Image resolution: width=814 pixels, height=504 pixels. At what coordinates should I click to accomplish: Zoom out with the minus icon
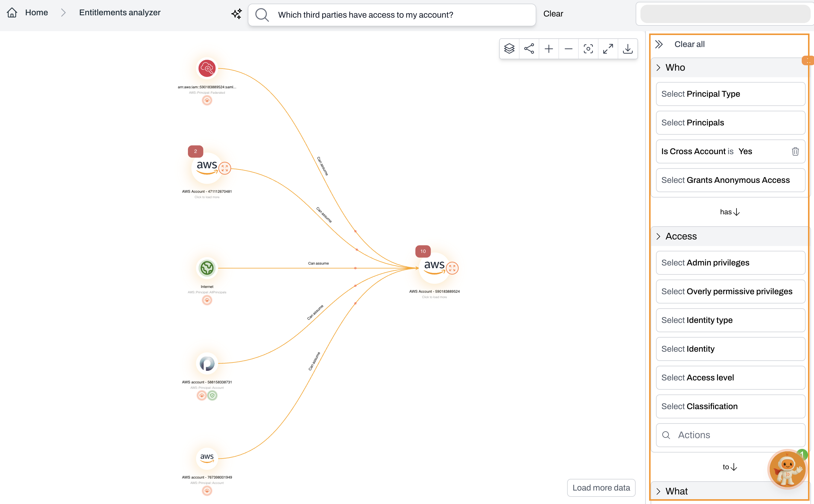click(568, 49)
